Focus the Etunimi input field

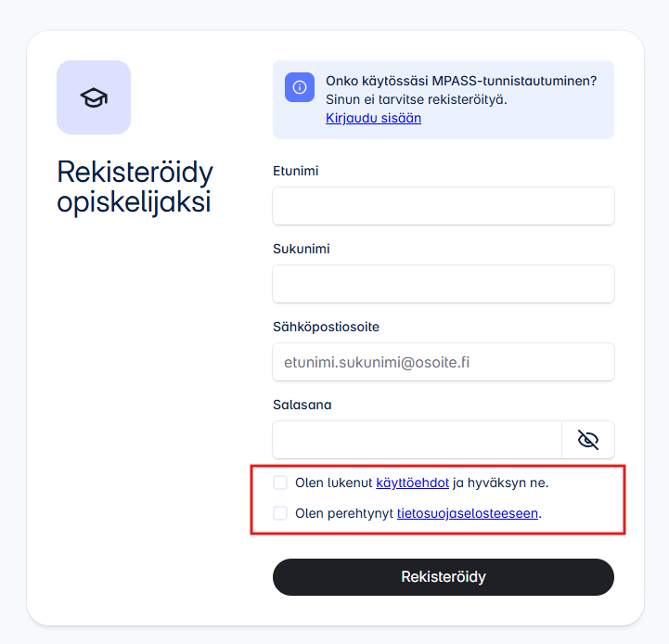pyautogui.click(x=444, y=206)
